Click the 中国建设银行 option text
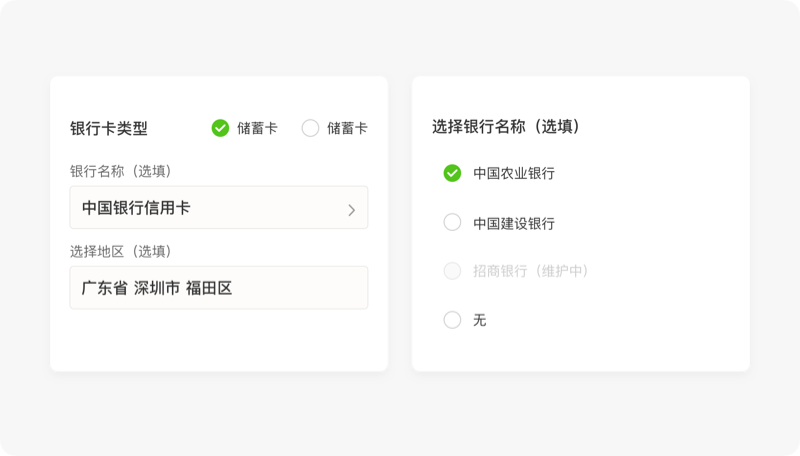The height and width of the screenshot is (456, 800). [x=514, y=223]
